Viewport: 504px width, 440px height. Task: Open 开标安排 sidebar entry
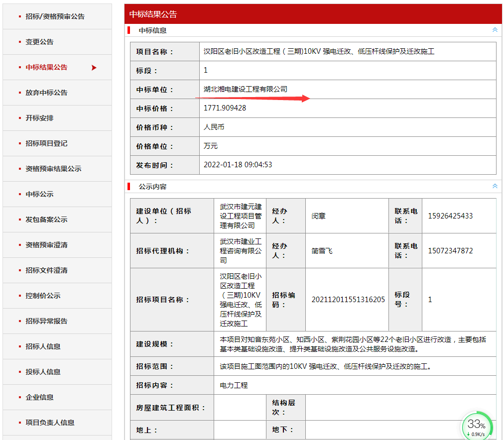(39, 118)
